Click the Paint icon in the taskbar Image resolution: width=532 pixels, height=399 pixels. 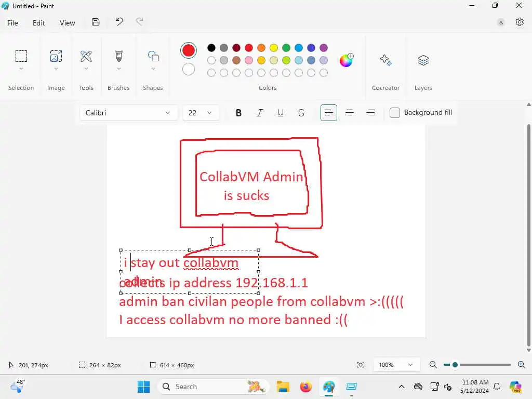[329, 387]
